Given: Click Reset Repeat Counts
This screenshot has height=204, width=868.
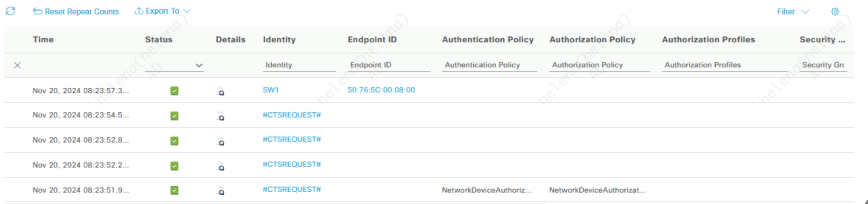Looking at the screenshot, I should pyautogui.click(x=76, y=11).
